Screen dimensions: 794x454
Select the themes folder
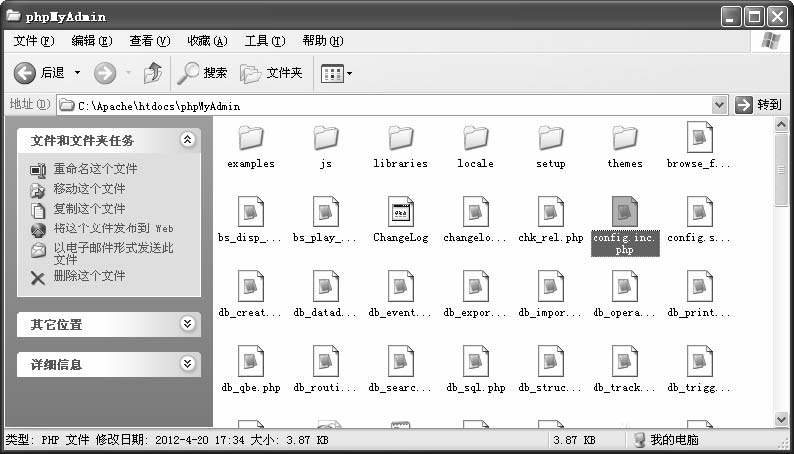click(625, 147)
